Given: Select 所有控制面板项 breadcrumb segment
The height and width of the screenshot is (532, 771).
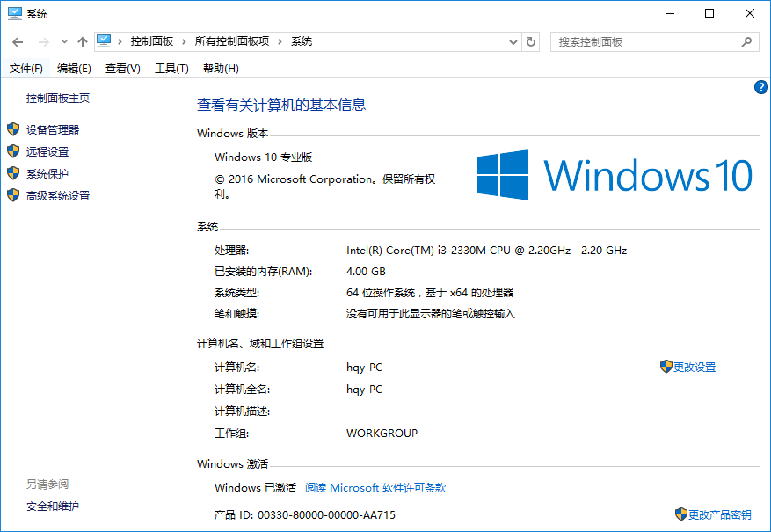Looking at the screenshot, I should [x=232, y=41].
